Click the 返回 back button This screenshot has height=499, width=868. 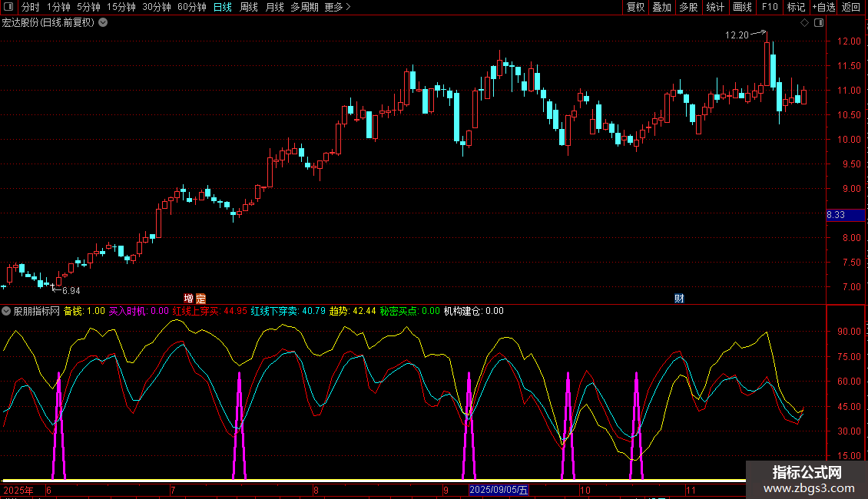tap(851, 8)
